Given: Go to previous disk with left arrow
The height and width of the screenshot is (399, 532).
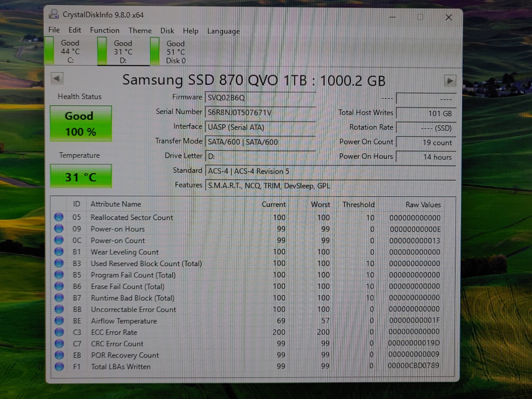Looking at the screenshot, I should tap(57, 78).
